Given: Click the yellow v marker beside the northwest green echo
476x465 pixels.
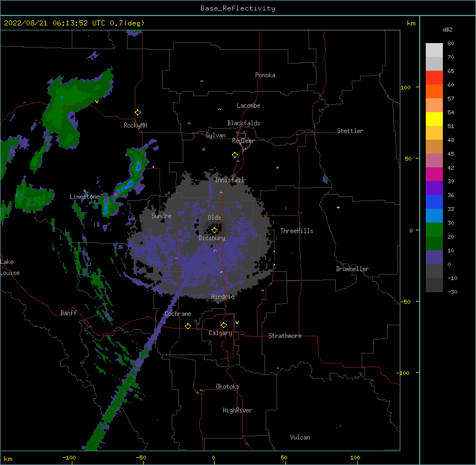Looking at the screenshot, I should 97,102.
